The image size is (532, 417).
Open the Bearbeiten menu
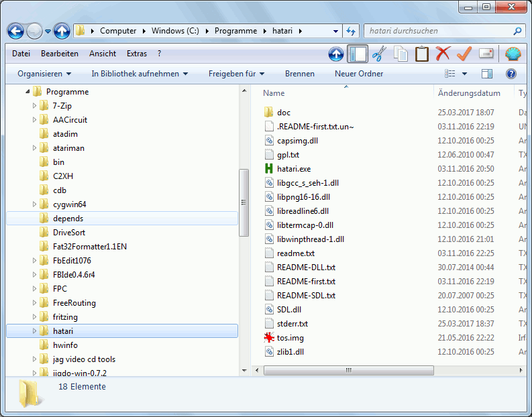point(60,54)
